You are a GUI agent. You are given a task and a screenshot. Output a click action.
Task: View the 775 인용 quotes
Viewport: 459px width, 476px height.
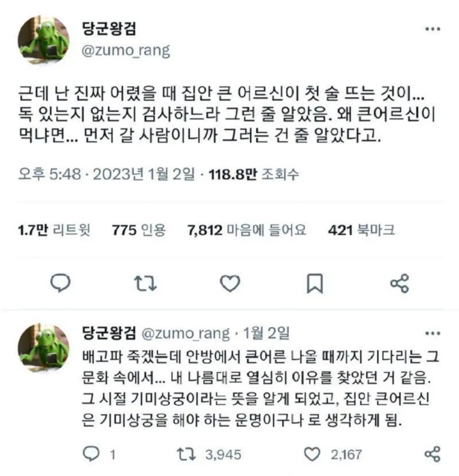click(139, 230)
